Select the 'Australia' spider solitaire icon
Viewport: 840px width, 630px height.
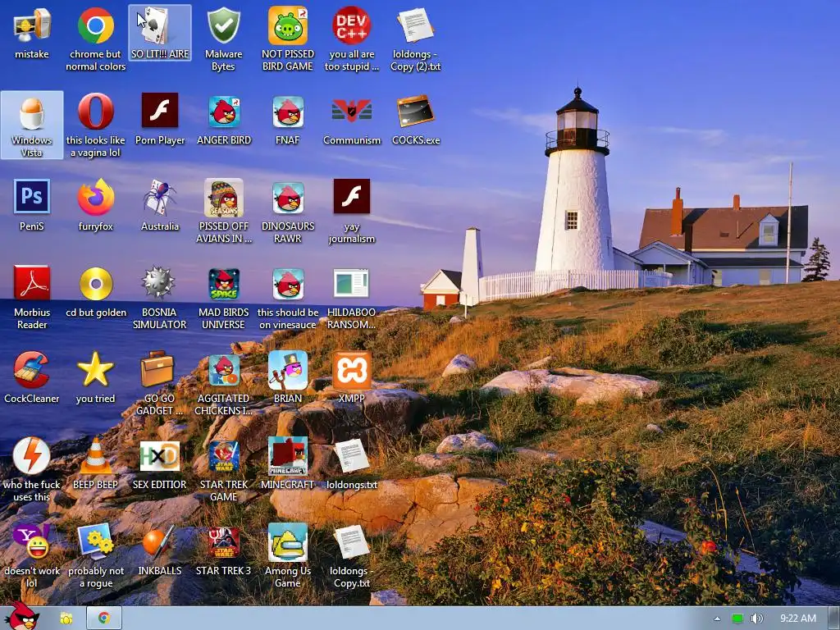160,206
